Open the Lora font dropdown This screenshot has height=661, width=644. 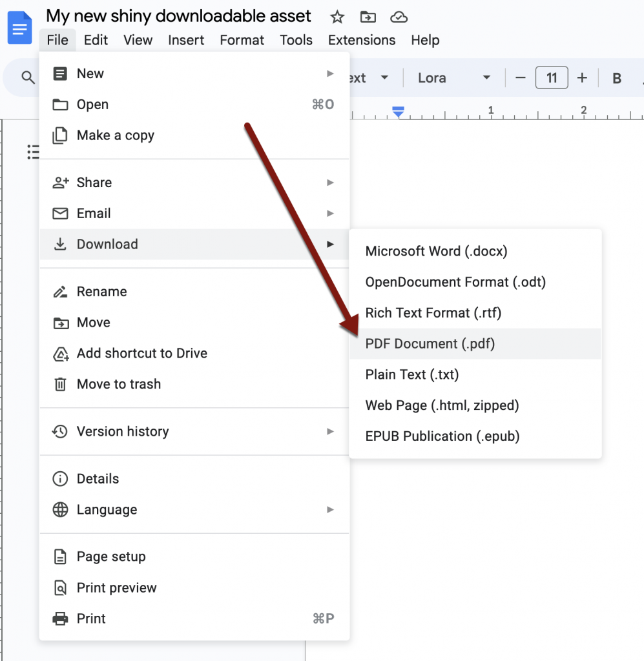pos(454,77)
